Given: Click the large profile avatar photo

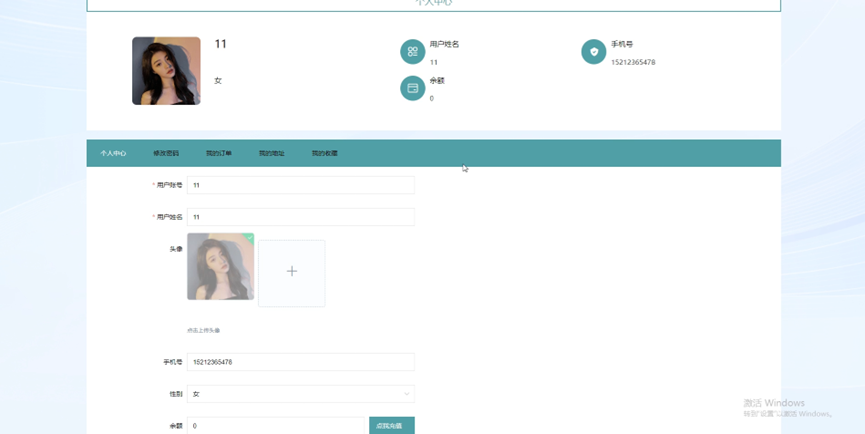Looking at the screenshot, I should (166, 71).
